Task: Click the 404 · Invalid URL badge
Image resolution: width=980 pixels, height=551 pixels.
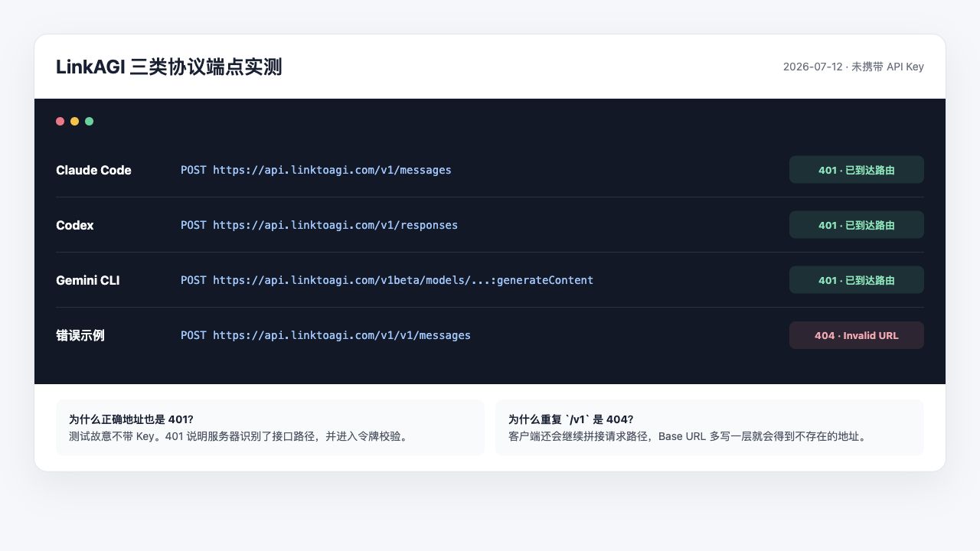Action: 857,335
